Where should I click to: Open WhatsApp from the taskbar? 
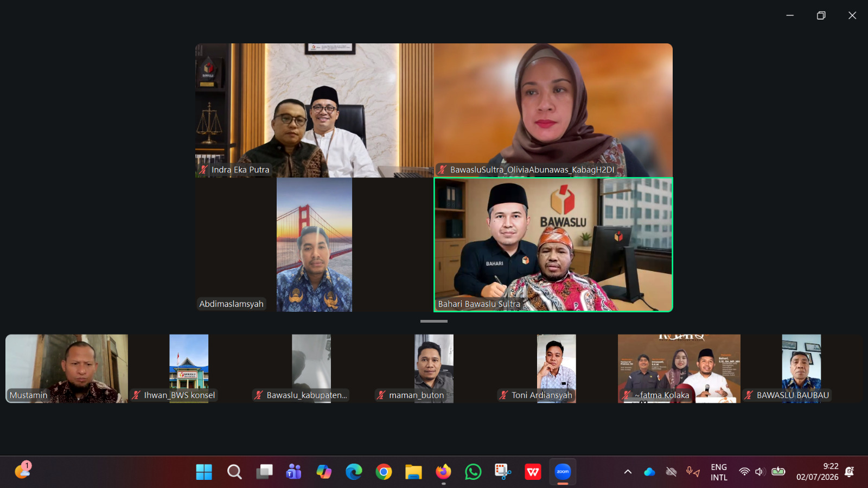click(x=473, y=472)
